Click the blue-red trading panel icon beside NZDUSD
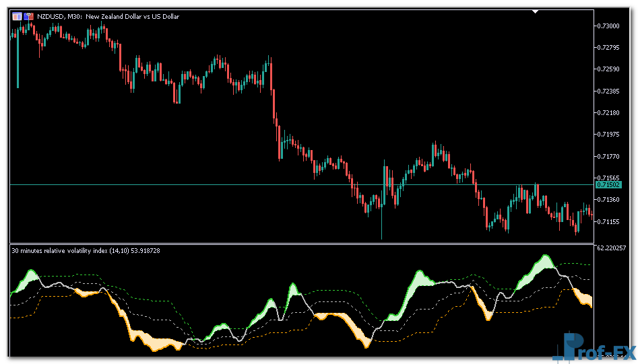Image resolution: width=638 pixels, height=364 pixels. click(28, 16)
